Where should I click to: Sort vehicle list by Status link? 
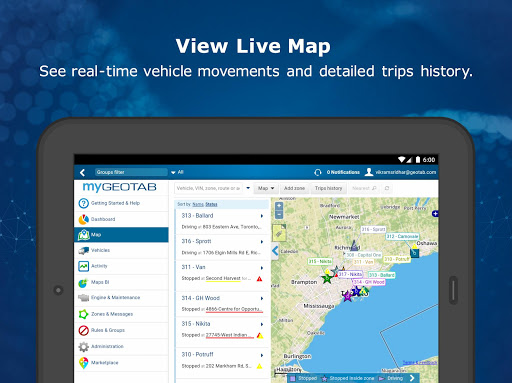[211, 204]
